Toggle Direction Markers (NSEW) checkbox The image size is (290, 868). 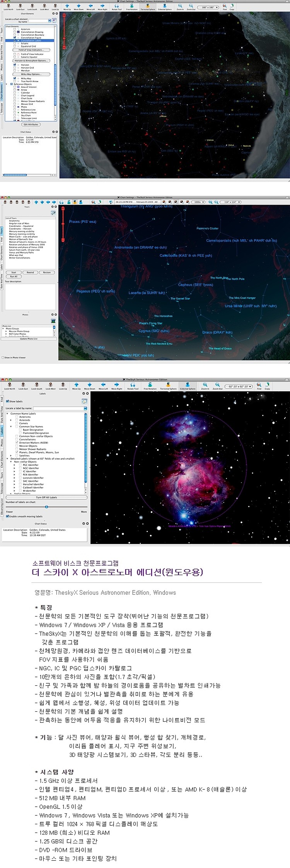pos(17,443)
